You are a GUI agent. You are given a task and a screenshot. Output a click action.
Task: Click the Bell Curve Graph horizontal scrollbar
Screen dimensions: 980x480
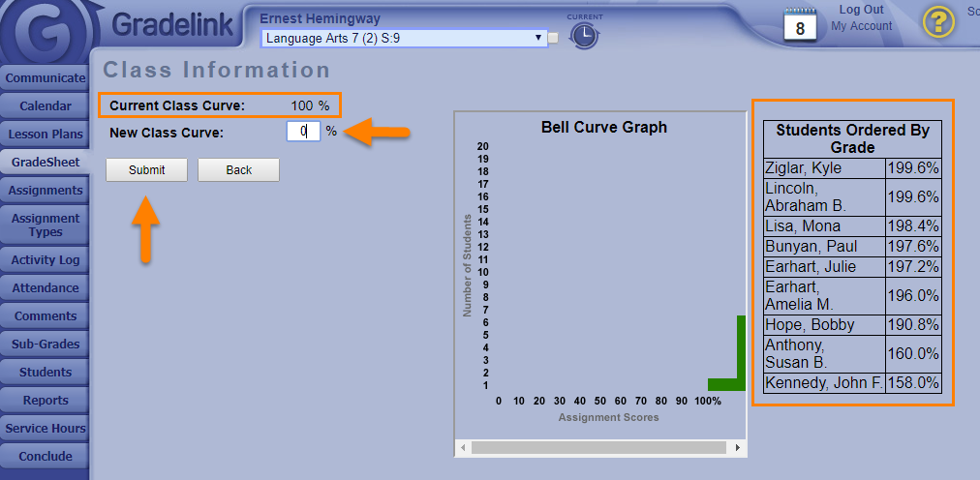(x=597, y=448)
